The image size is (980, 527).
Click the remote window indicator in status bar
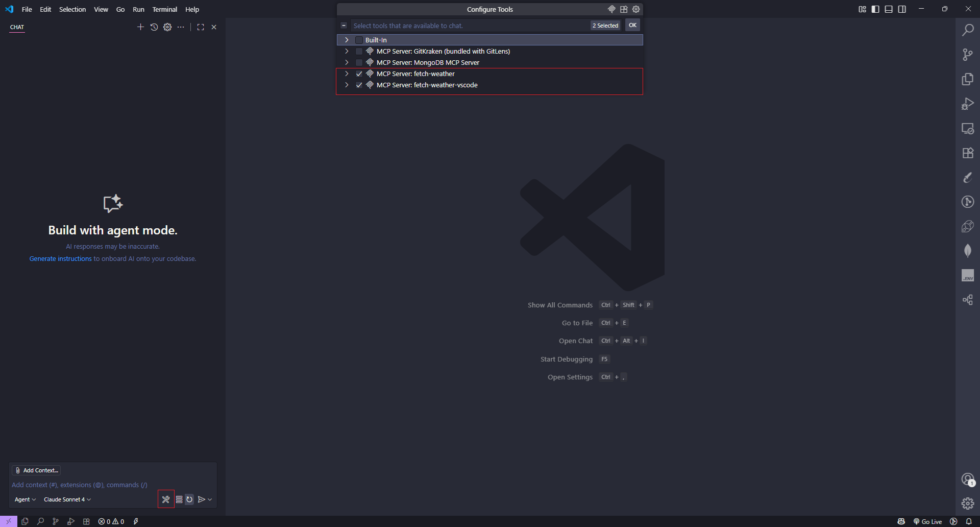click(9, 521)
